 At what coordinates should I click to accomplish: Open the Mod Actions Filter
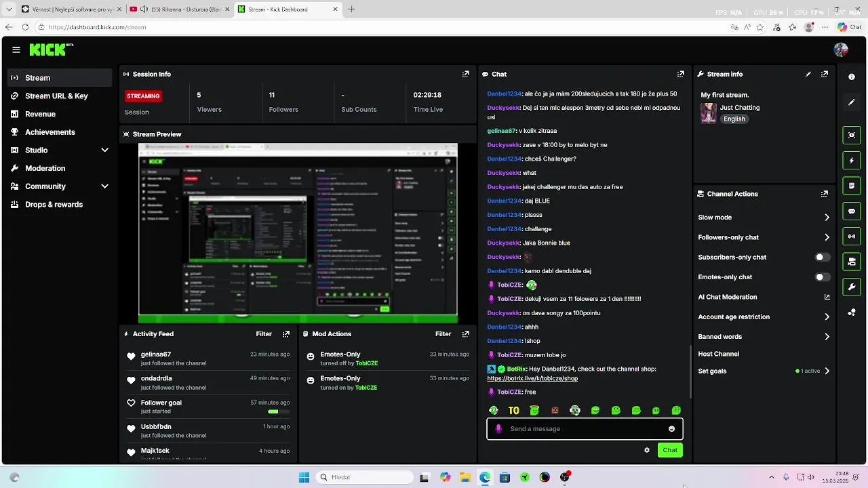(x=443, y=334)
